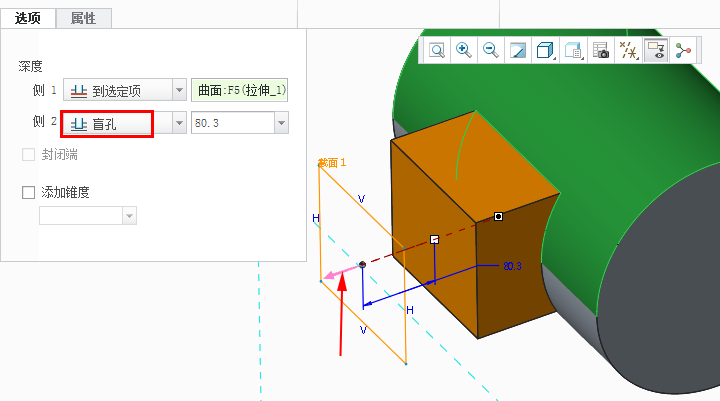720x401 pixels.
Task: Open the 侧 1 到选定项 depth dropdown
Action: pyautogui.click(x=180, y=90)
